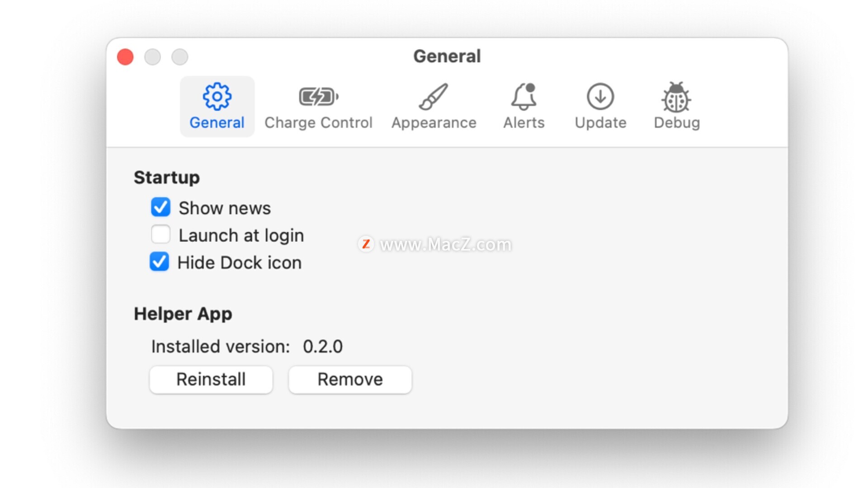868x488 pixels.
Task: Open the Debug ladybug icon
Action: coord(676,97)
